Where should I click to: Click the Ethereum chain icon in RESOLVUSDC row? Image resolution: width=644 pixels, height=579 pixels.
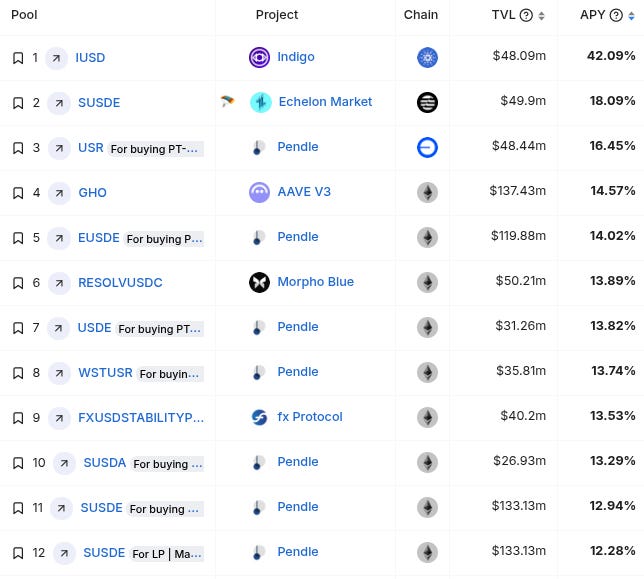pos(427,283)
